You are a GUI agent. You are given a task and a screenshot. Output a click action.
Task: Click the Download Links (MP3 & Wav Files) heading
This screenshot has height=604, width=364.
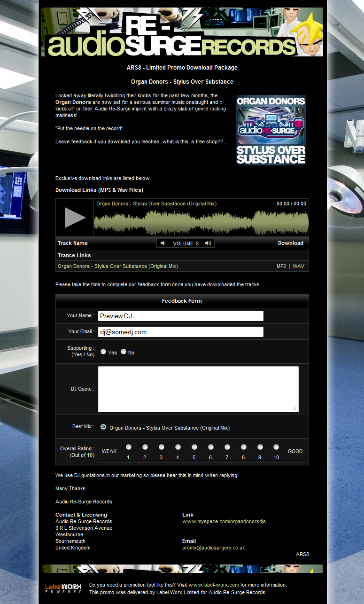pyautogui.click(x=99, y=190)
